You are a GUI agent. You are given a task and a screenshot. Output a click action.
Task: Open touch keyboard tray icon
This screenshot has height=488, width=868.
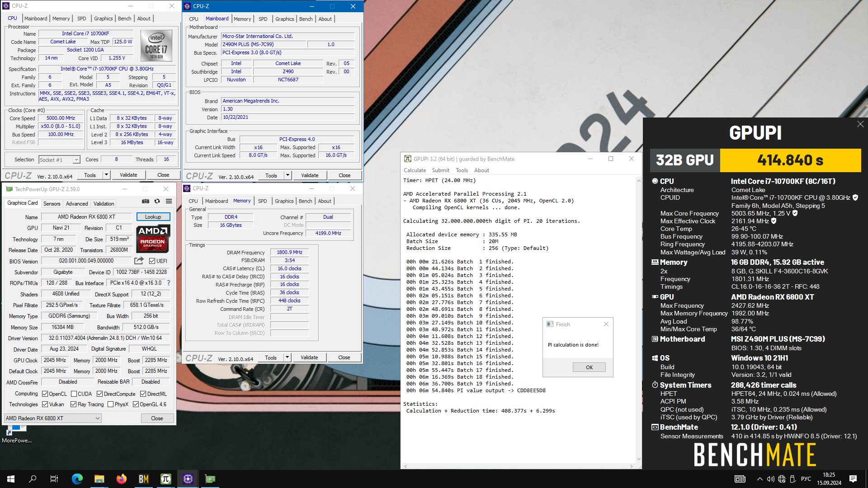click(x=740, y=479)
